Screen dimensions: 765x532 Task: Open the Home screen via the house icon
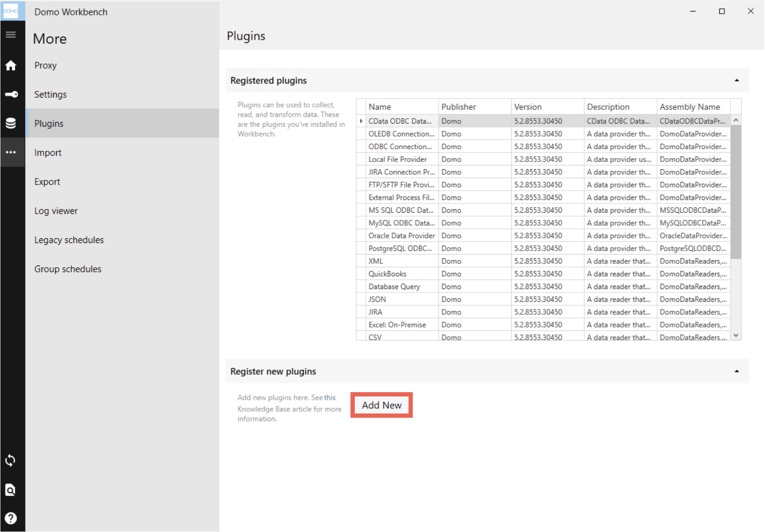[x=10, y=66]
